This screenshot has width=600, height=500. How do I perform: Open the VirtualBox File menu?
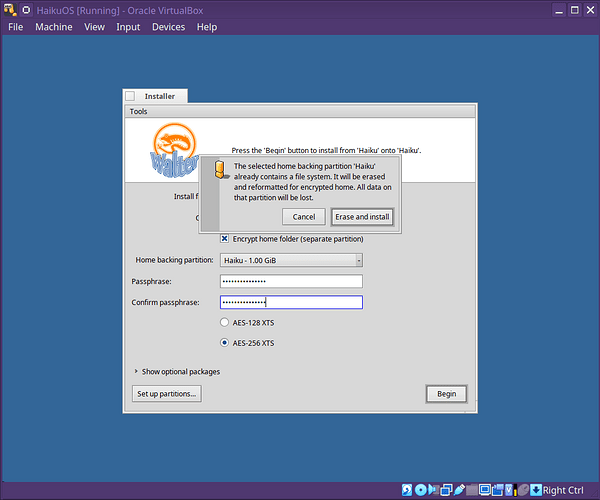[16, 27]
